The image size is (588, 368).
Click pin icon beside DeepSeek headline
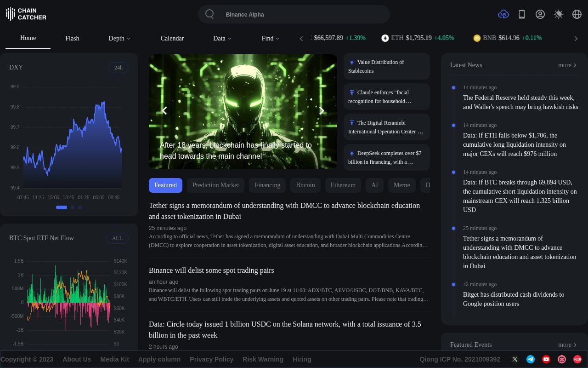(351, 153)
